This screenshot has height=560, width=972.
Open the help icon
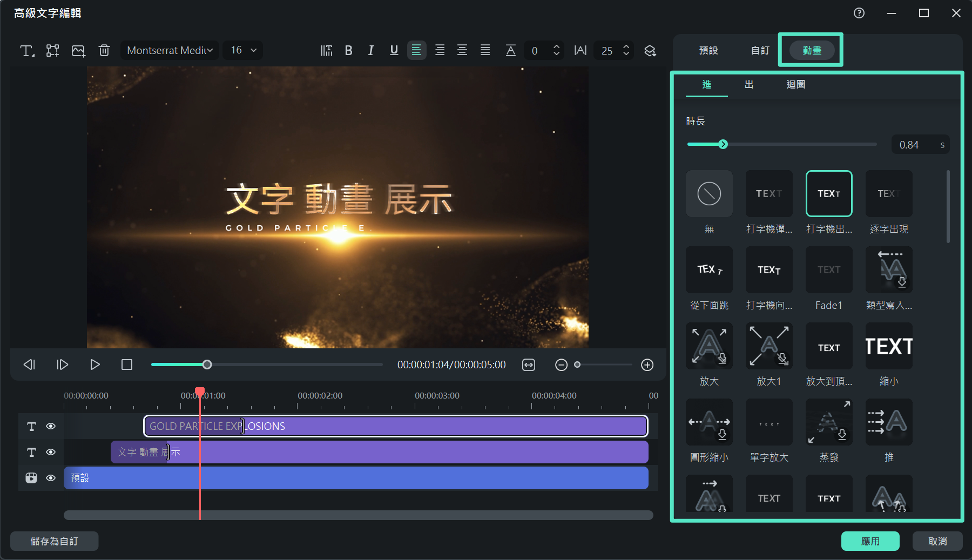coord(859,13)
